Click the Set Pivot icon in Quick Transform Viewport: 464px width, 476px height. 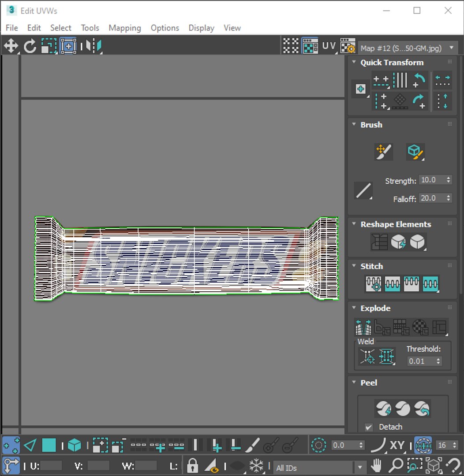point(361,89)
